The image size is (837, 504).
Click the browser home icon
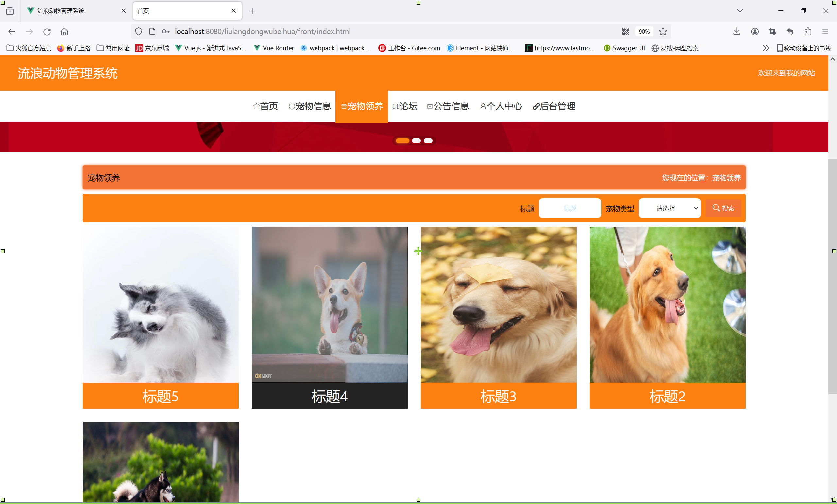[64, 32]
